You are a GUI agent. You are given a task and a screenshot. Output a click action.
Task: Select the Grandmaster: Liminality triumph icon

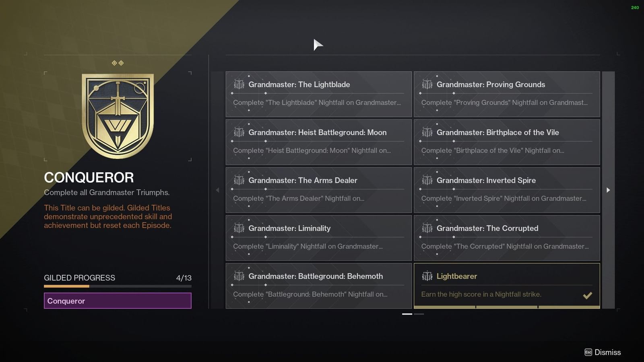239,228
